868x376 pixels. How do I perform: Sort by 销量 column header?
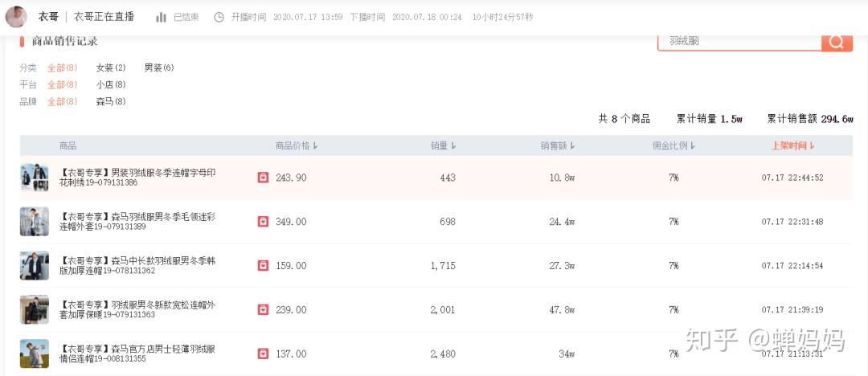pos(443,146)
